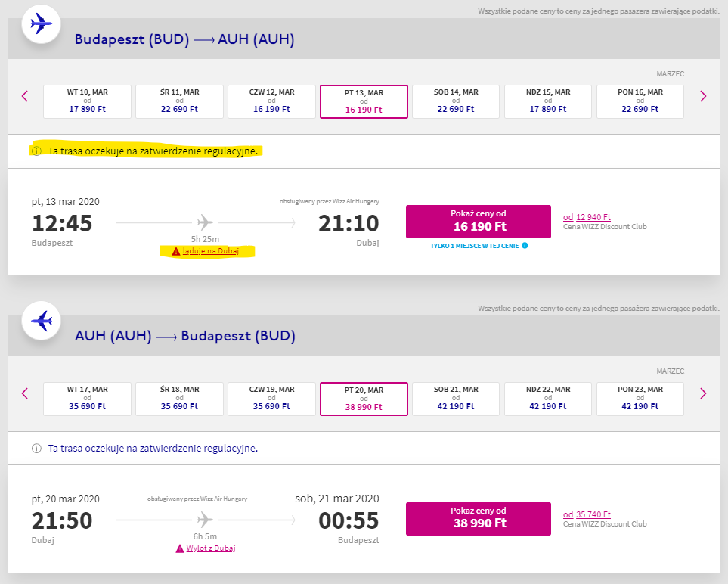Click the info icon next to 'TYLKO 1 MIEJSCE W TEJ CENIE'
This screenshot has height=584, width=728.
[525, 245]
